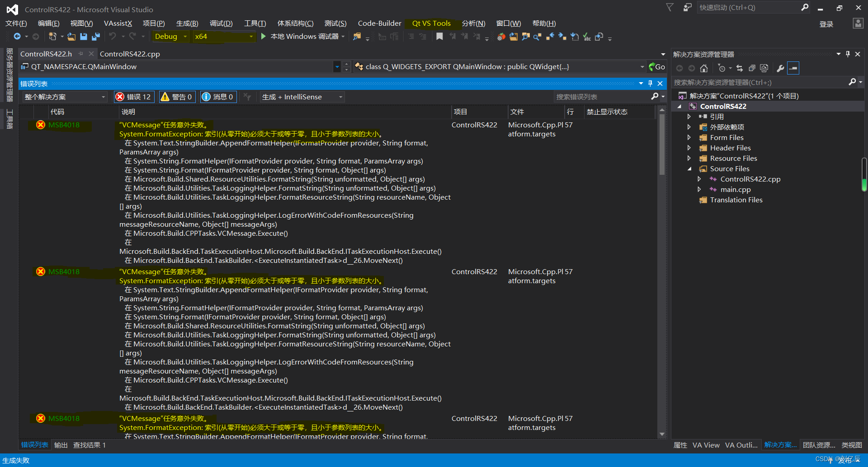Switch to the 查找结果 1 tab
The height and width of the screenshot is (467, 868).
pyautogui.click(x=90, y=445)
